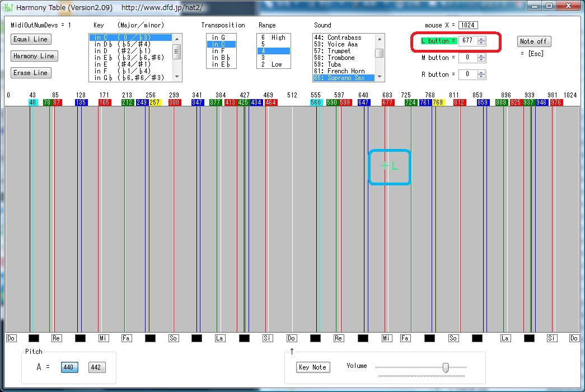585x392 pixels.
Task: Click the yellow 769 pitch marker
Action: click(438, 102)
